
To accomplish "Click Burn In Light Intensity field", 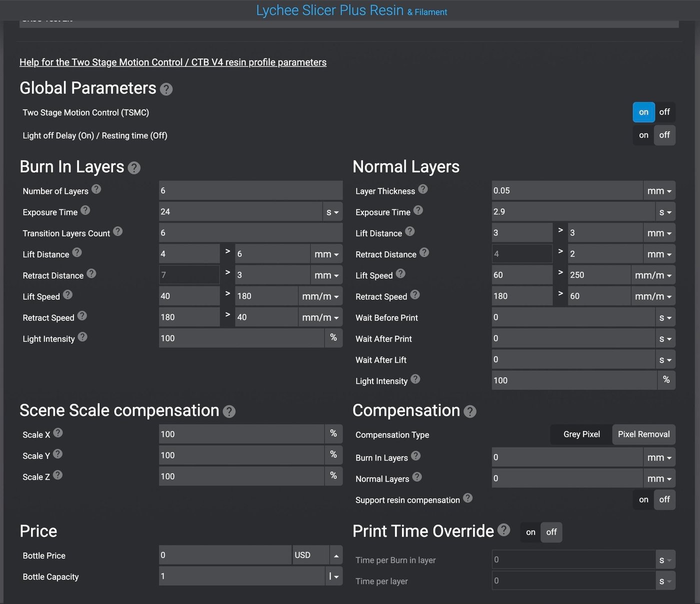I will 241,338.
